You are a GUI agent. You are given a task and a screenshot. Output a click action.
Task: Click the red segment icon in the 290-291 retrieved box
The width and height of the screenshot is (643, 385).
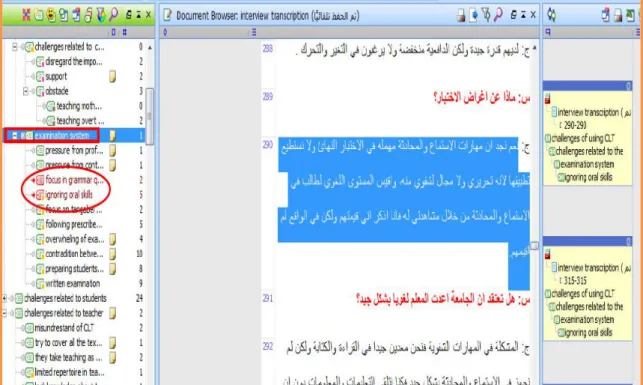[547, 99]
